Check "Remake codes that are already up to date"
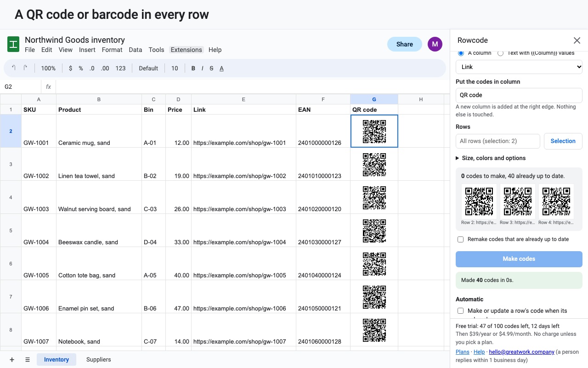 tap(460, 239)
